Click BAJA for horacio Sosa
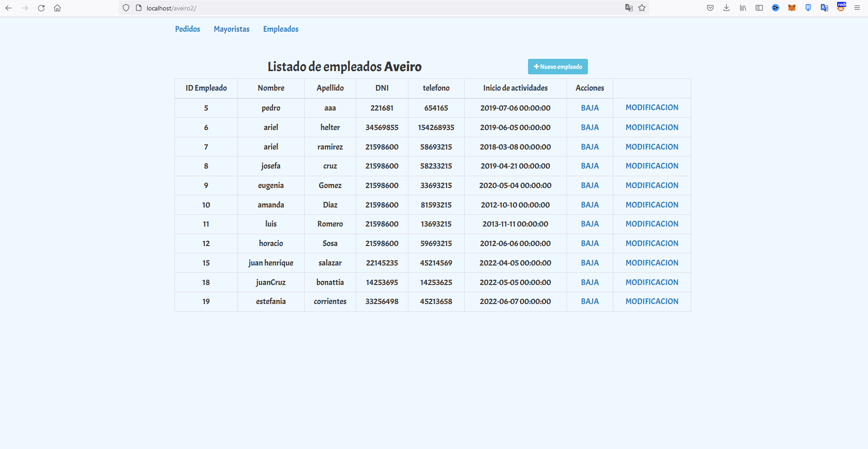Viewport: 868px width, 449px height. 590,243
